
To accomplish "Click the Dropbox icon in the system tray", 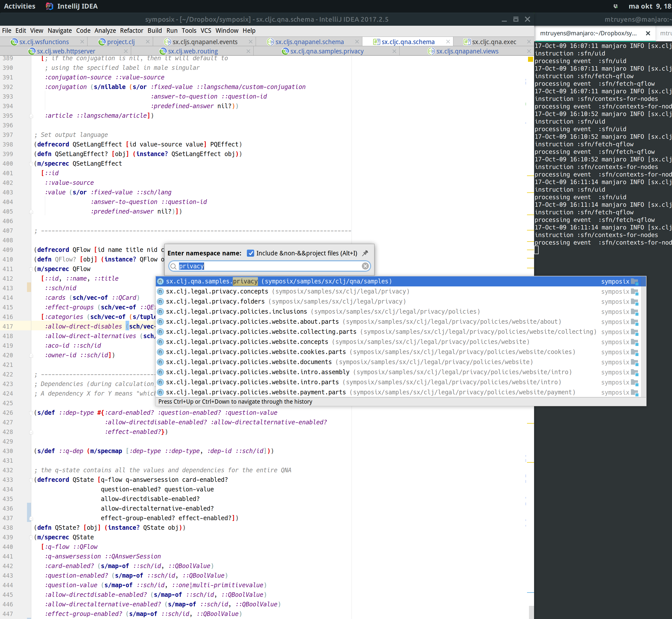I will (615, 6).
